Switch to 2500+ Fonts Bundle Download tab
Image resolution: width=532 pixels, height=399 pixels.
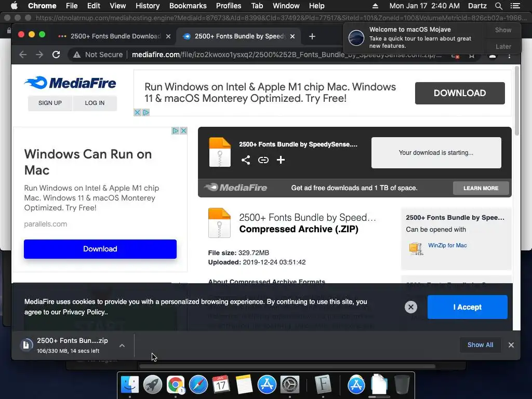[114, 36]
